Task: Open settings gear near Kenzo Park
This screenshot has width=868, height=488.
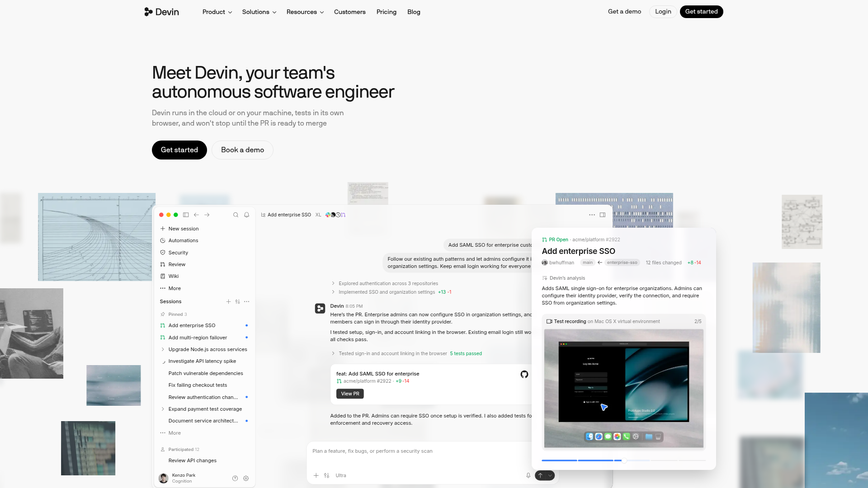Action: click(246, 479)
